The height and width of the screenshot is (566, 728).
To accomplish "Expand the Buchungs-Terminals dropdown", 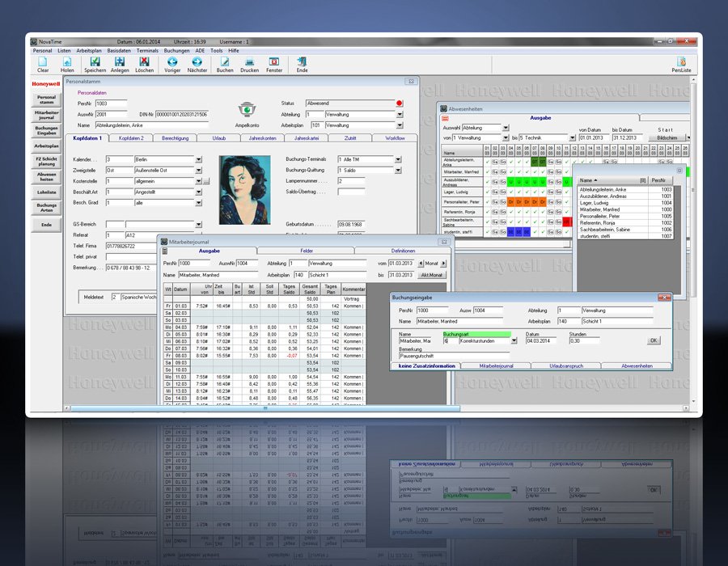I will click(x=398, y=159).
